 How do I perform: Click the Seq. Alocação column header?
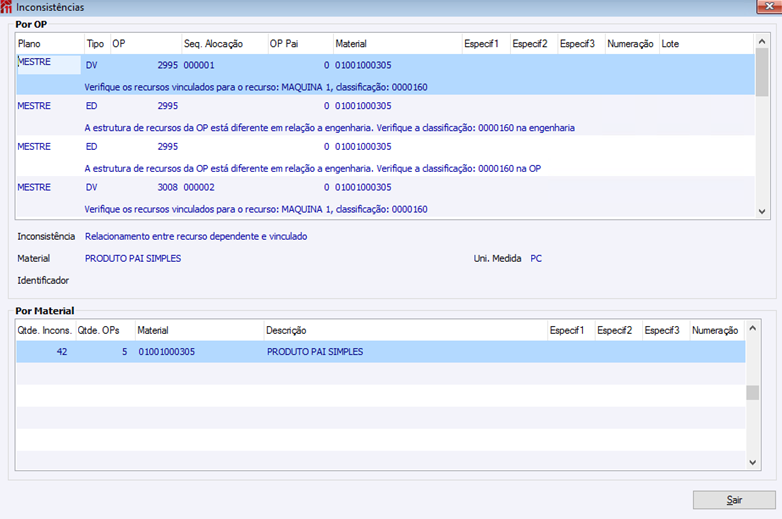click(224, 44)
